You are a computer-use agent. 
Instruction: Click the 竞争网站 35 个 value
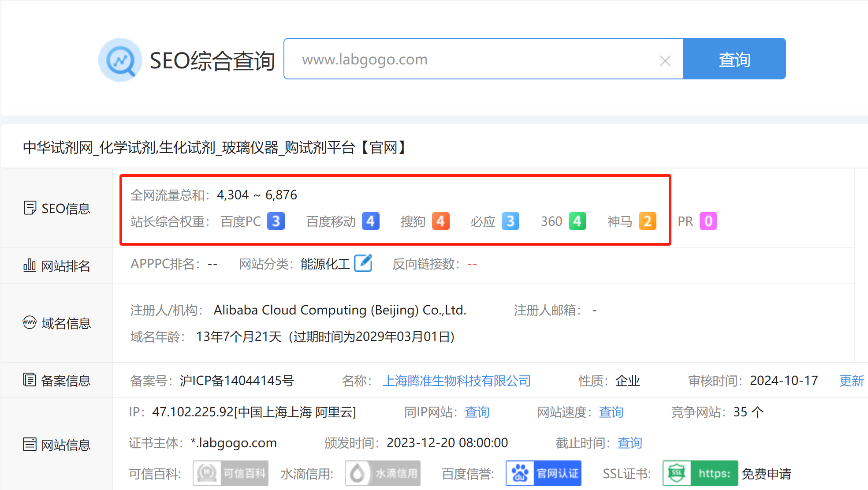tap(749, 412)
